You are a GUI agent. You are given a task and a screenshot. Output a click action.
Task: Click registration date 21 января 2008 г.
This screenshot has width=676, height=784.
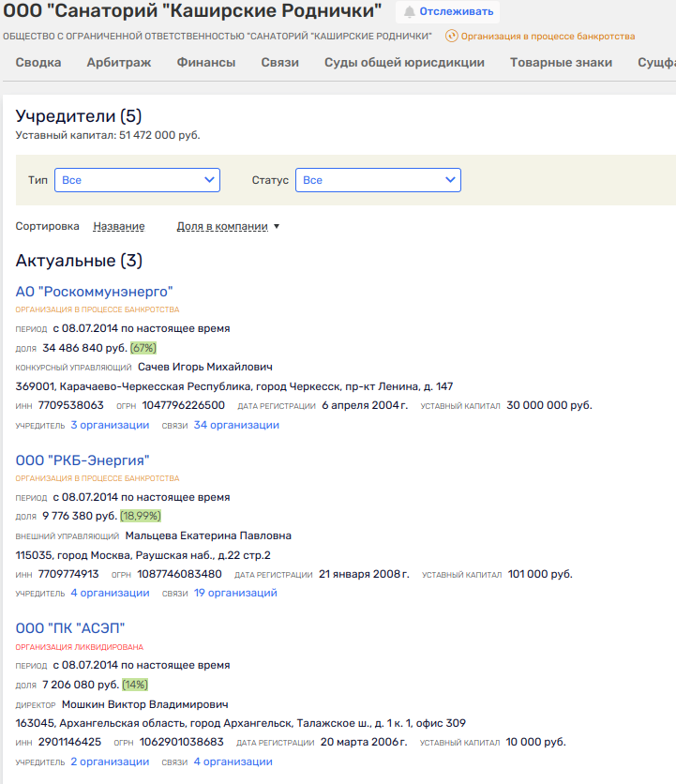[364, 574]
